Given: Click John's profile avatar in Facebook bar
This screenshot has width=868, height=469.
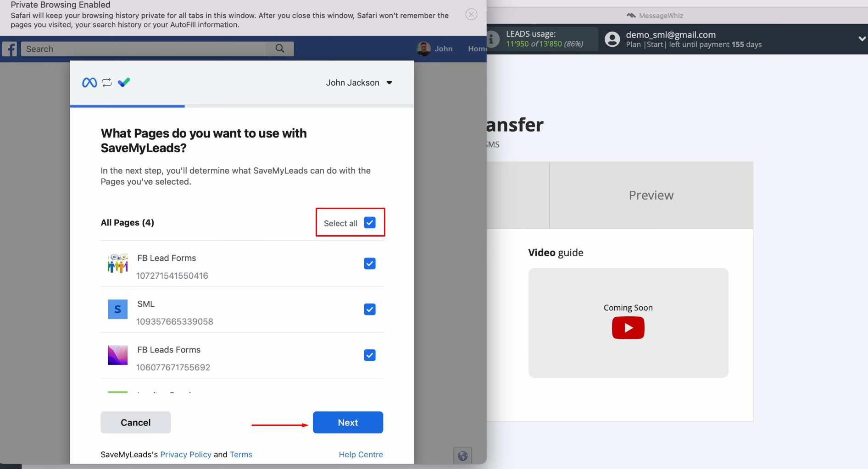Looking at the screenshot, I should point(423,49).
